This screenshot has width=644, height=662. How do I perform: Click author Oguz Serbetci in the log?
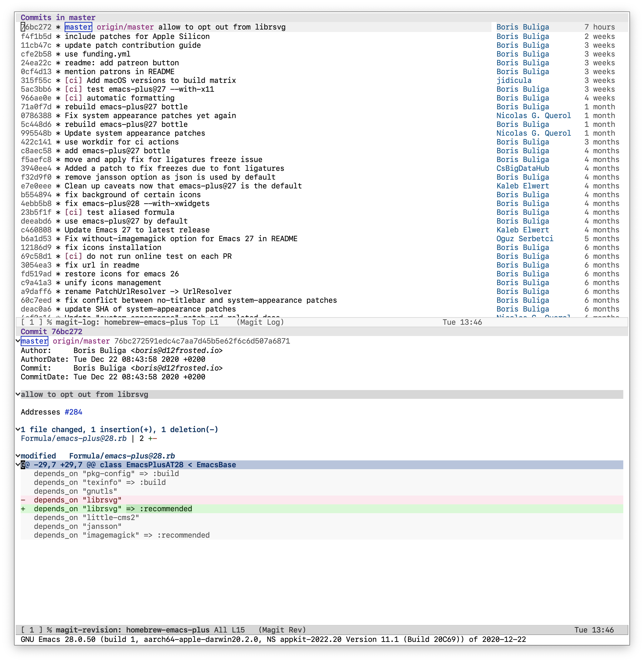(x=525, y=239)
